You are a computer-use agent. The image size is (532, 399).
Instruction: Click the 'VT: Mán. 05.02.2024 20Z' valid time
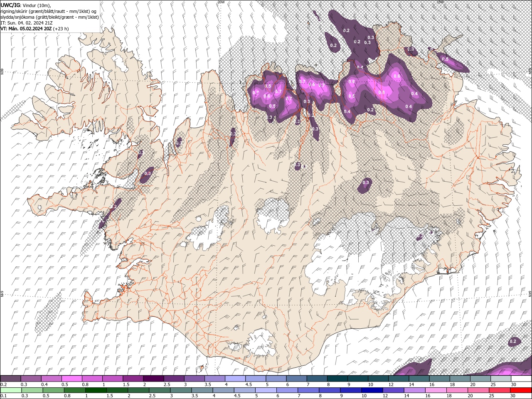click(x=26, y=29)
